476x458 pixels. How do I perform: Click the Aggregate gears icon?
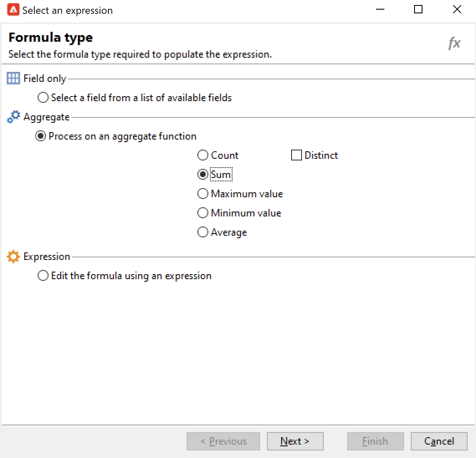pyautogui.click(x=13, y=117)
